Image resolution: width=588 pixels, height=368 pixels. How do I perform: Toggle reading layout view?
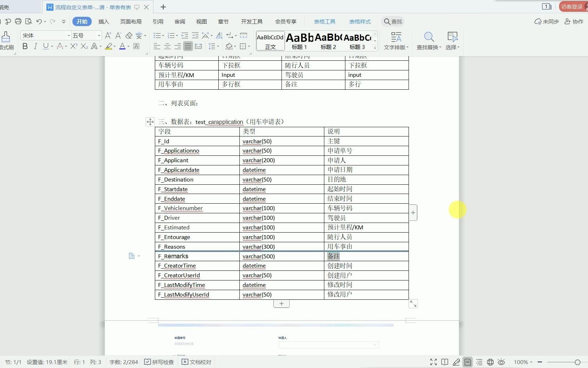pyautogui.click(x=445, y=362)
